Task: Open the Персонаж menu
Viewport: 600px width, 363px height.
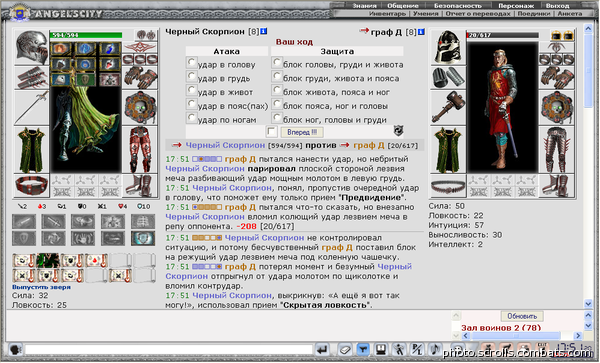Action: point(515,6)
